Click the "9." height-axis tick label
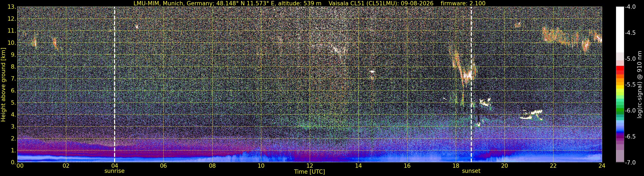This screenshot has height=176, width=644. tap(13, 55)
